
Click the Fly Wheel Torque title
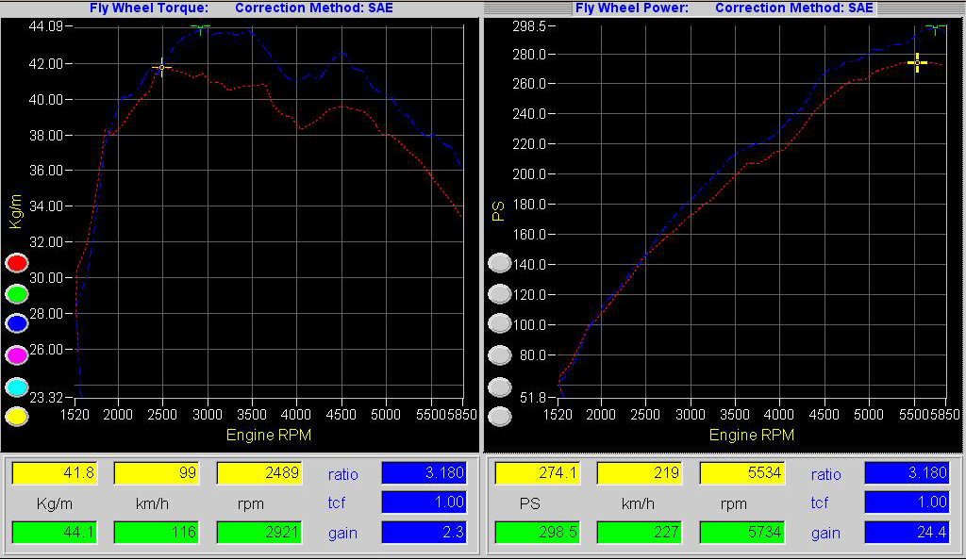[149, 8]
